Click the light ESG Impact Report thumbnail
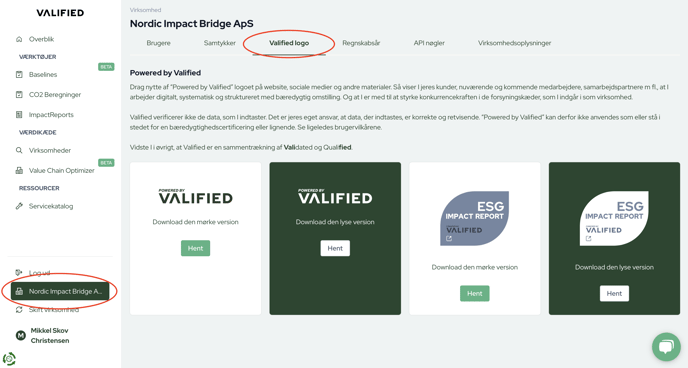 [614, 218]
